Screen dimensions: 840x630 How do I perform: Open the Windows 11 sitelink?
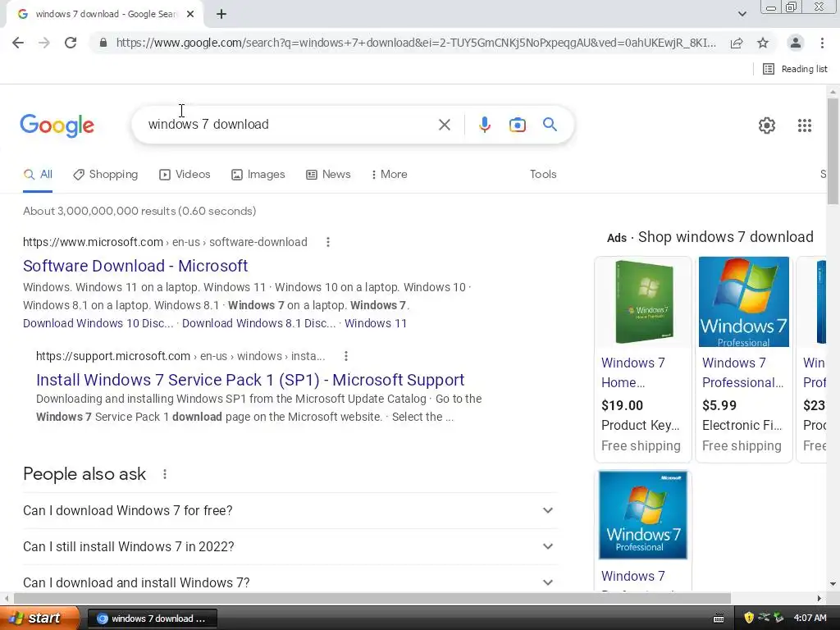(x=376, y=323)
